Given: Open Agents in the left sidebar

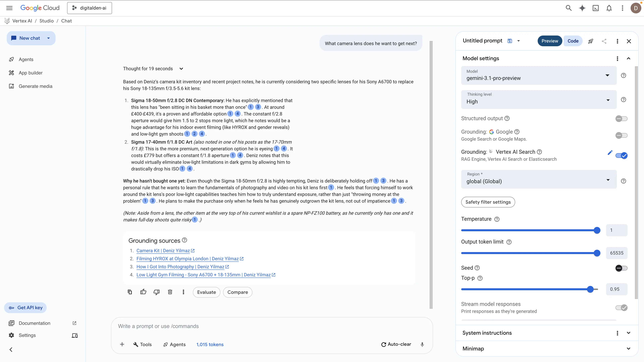Looking at the screenshot, I should [26, 59].
